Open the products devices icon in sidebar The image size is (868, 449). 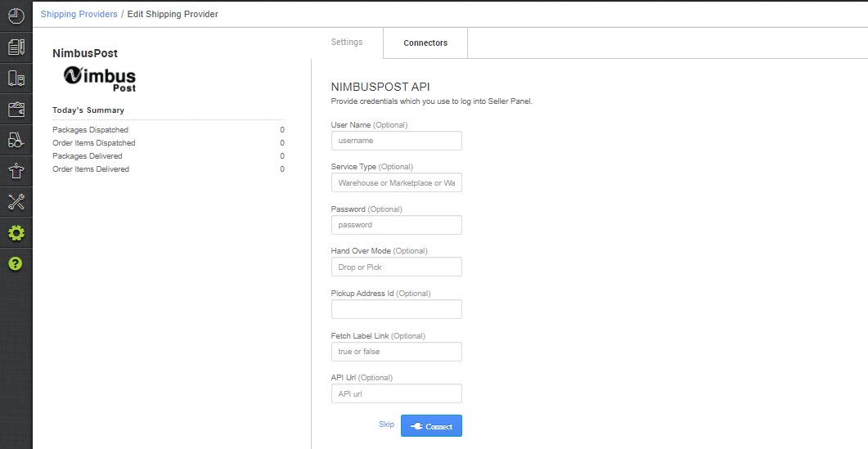click(x=16, y=79)
